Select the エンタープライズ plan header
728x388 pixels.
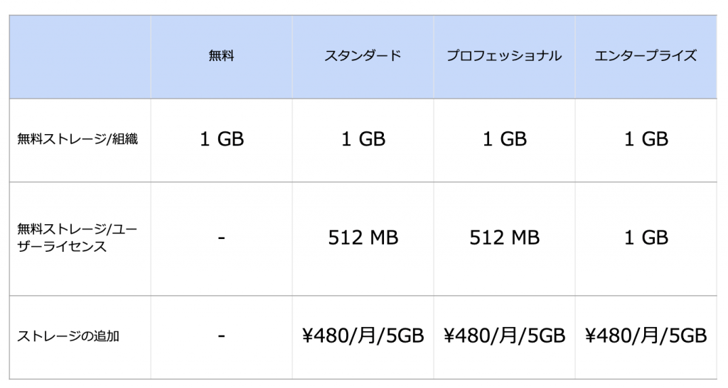click(x=646, y=56)
